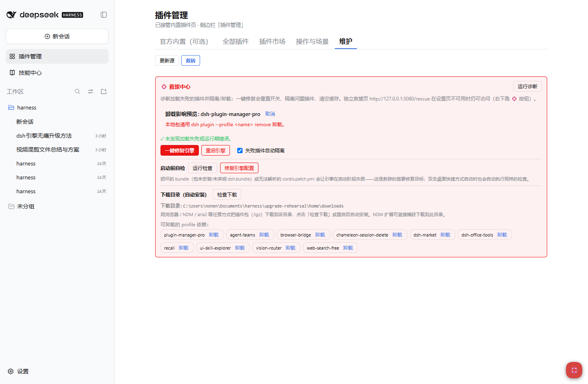Select the 维护 tab
Screen dimensions: 588x384
(346, 41)
